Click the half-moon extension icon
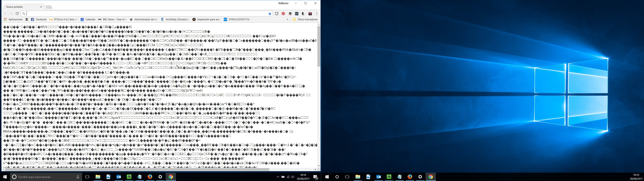The height and width of the screenshot is (181, 644). [303, 14]
